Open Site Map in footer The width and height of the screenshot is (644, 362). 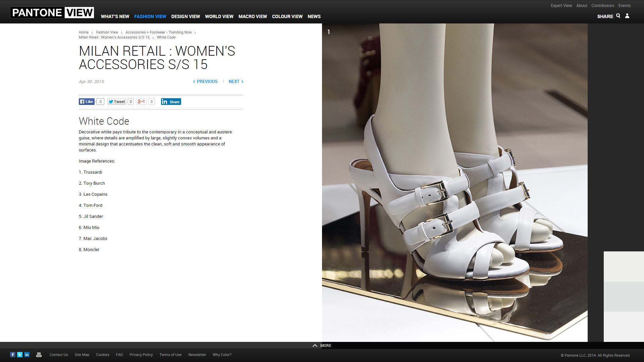click(x=82, y=355)
